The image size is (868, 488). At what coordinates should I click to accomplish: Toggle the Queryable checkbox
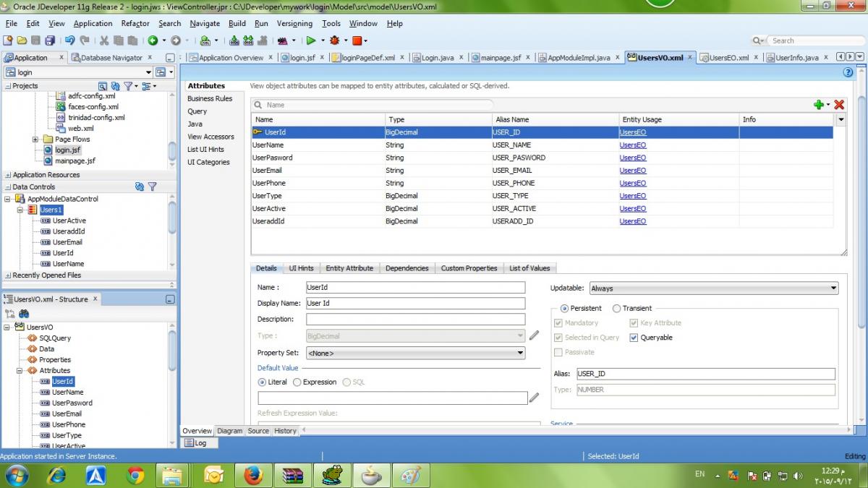tap(634, 338)
